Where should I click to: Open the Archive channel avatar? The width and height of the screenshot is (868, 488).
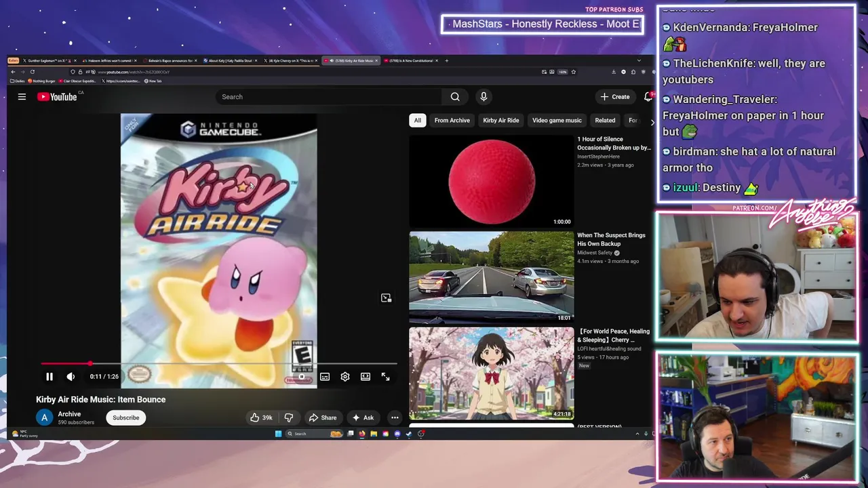point(44,418)
